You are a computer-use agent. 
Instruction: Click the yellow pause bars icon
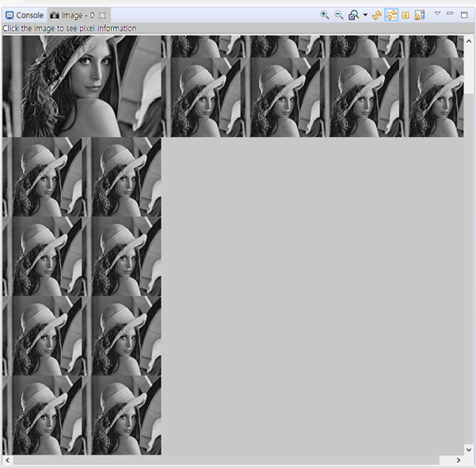click(406, 15)
